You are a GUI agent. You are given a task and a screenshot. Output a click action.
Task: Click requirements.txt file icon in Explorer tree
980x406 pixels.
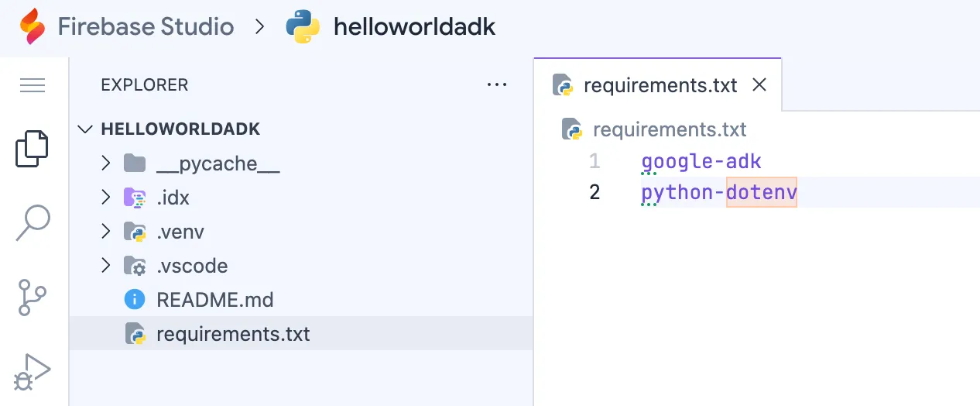[135, 334]
